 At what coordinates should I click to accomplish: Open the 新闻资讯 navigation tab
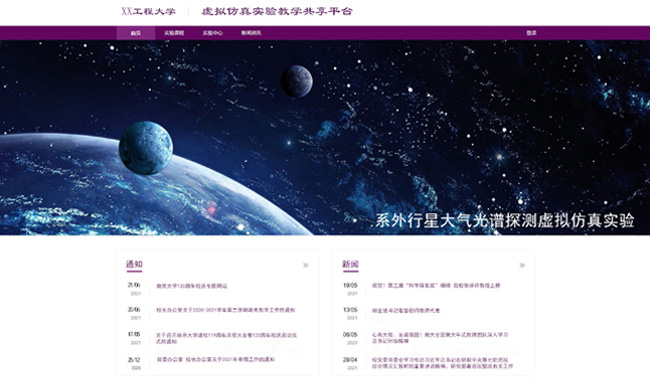(x=251, y=33)
